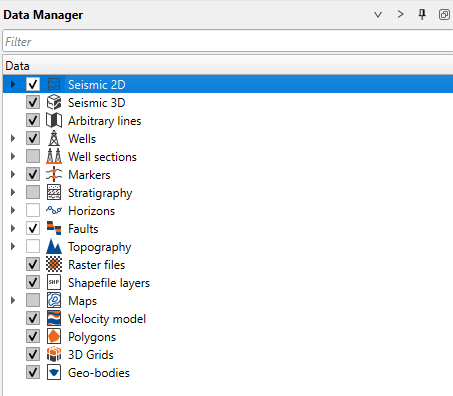Click the Well sections twin-derrick icon
This screenshot has height=396, width=453.
point(54,156)
